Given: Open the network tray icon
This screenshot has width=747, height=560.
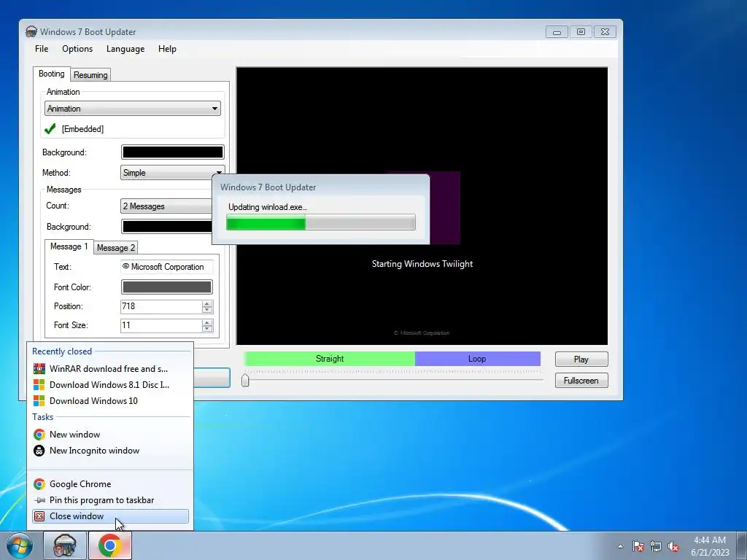Looking at the screenshot, I should pyautogui.click(x=656, y=546).
